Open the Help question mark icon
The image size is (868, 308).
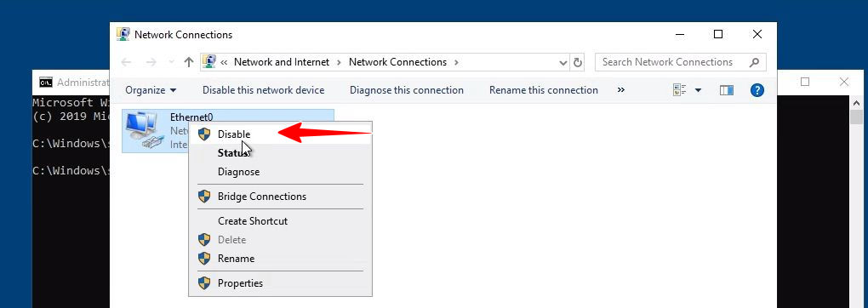pyautogui.click(x=757, y=90)
